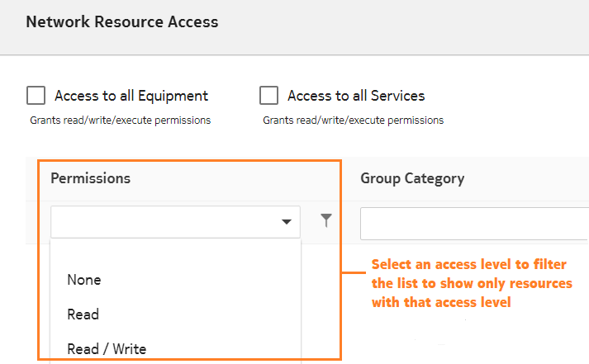Choose the 'Read' access level option

point(83,314)
